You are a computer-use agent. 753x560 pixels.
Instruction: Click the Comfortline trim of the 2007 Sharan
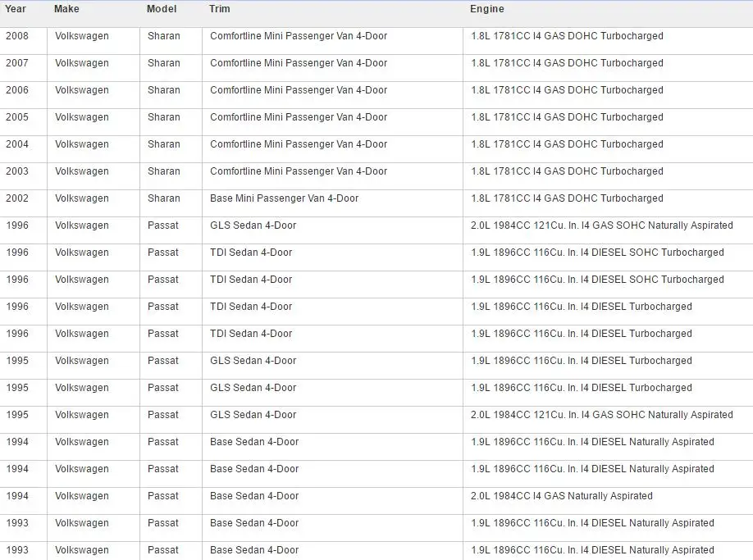tap(299, 63)
